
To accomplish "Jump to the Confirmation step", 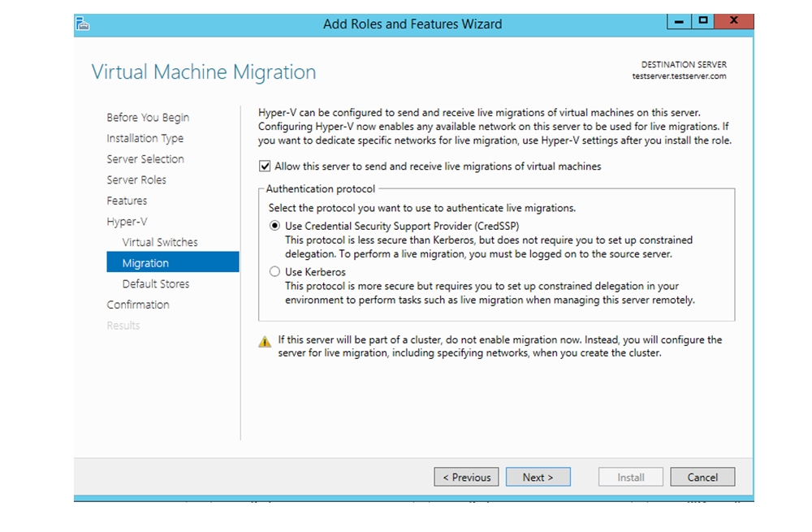I will point(138,305).
